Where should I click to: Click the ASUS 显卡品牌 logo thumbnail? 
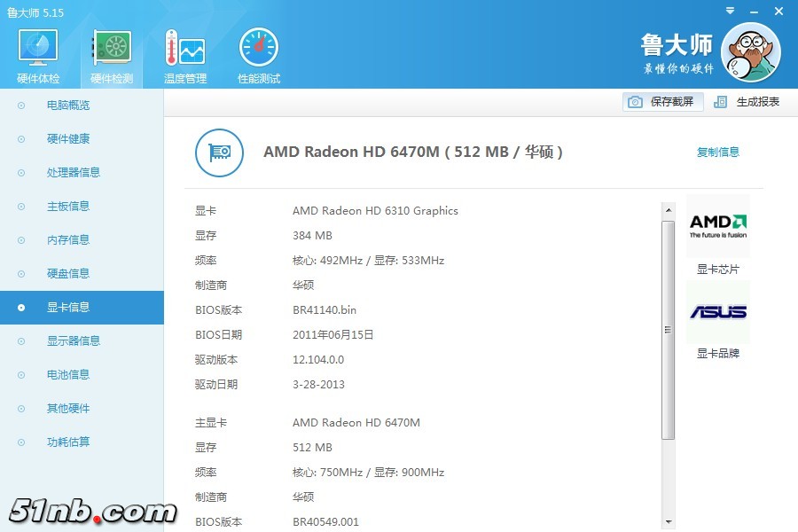(717, 312)
